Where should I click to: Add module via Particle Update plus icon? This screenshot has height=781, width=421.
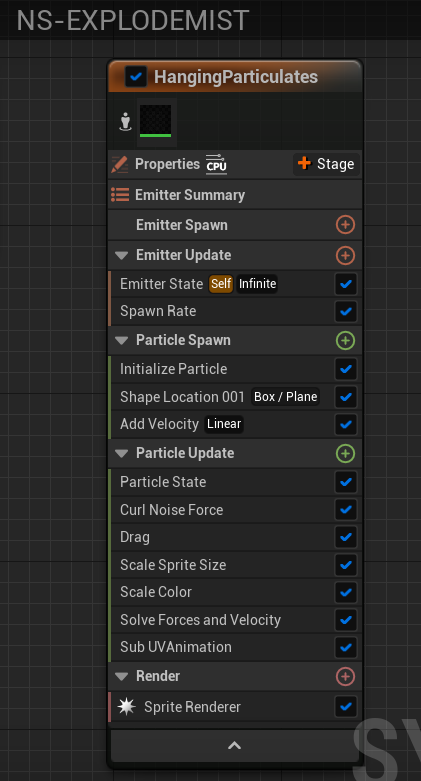[345, 454]
